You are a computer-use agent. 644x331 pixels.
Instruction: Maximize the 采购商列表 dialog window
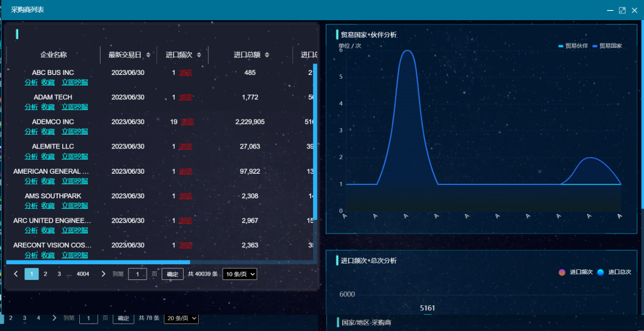[622, 10]
